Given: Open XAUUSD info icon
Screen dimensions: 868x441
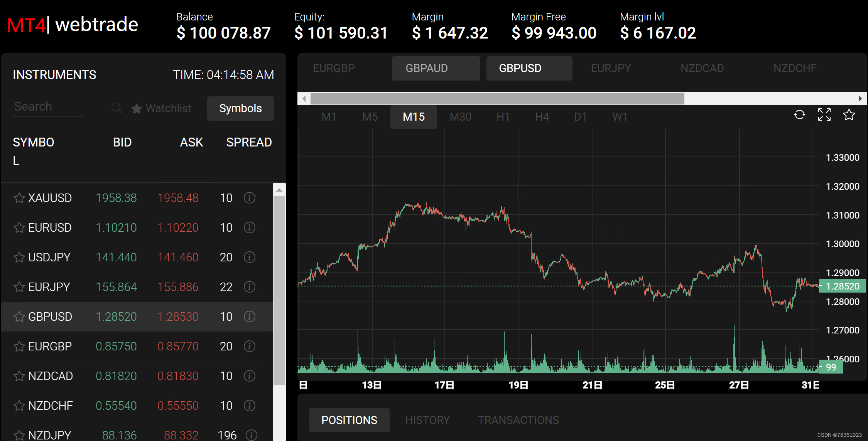Looking at the screenshot, I should pos(250,198).
